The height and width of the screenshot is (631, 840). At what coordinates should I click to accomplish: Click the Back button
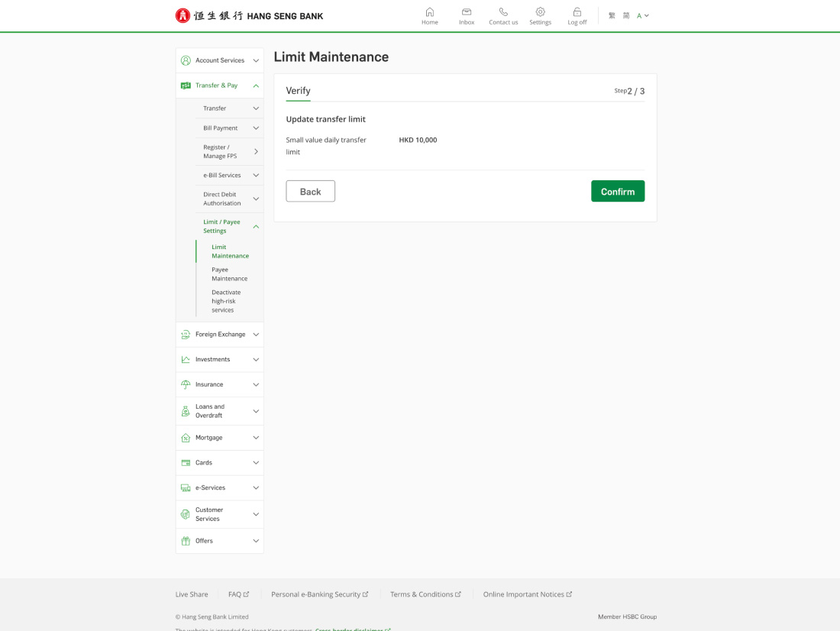pos(310,192)
